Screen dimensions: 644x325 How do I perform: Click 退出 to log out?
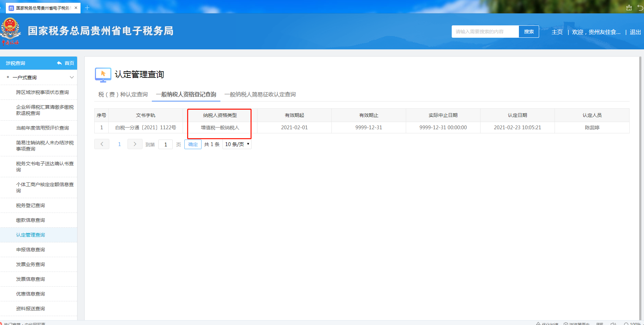click(635, 32)
